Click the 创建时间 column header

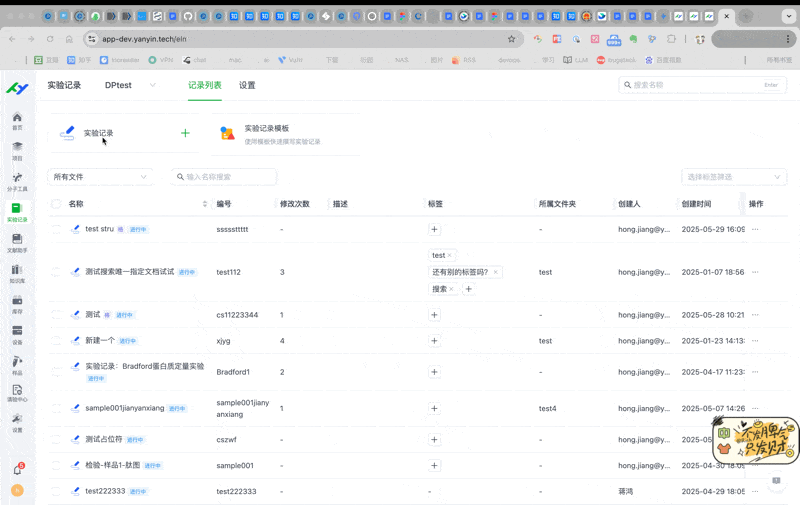point(696,204)
